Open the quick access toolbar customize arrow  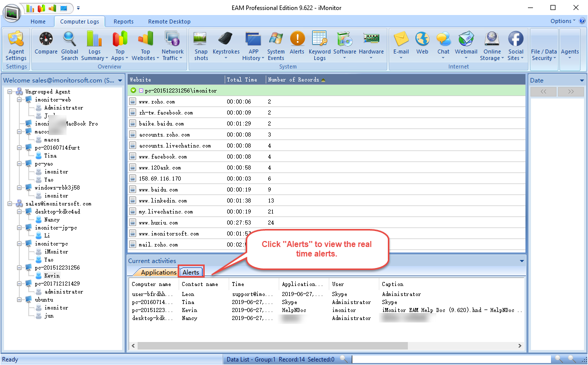pyautogui.click(x=78, y=8)
